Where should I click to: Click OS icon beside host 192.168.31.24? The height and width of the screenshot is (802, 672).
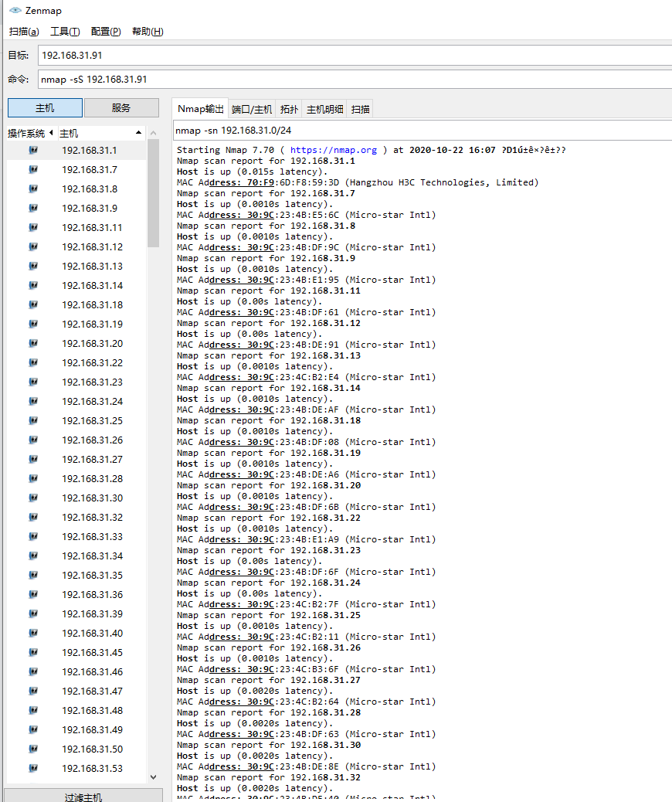coord(33,401)
